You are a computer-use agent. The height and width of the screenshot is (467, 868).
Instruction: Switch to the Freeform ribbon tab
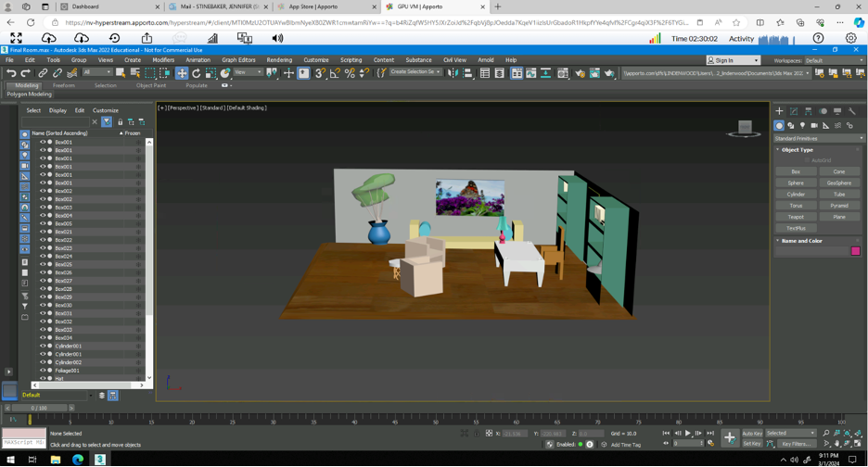click(64, 85)
